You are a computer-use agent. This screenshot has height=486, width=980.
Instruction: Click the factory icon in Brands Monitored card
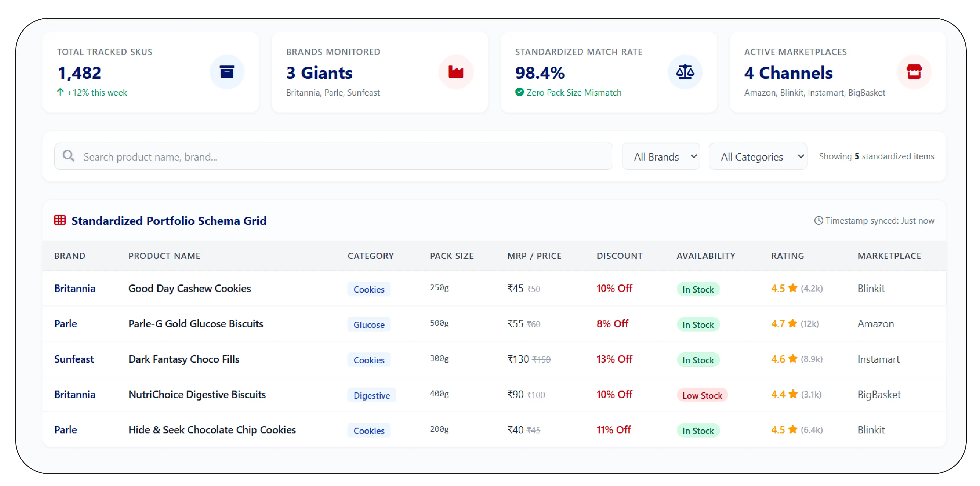point(456,72)
